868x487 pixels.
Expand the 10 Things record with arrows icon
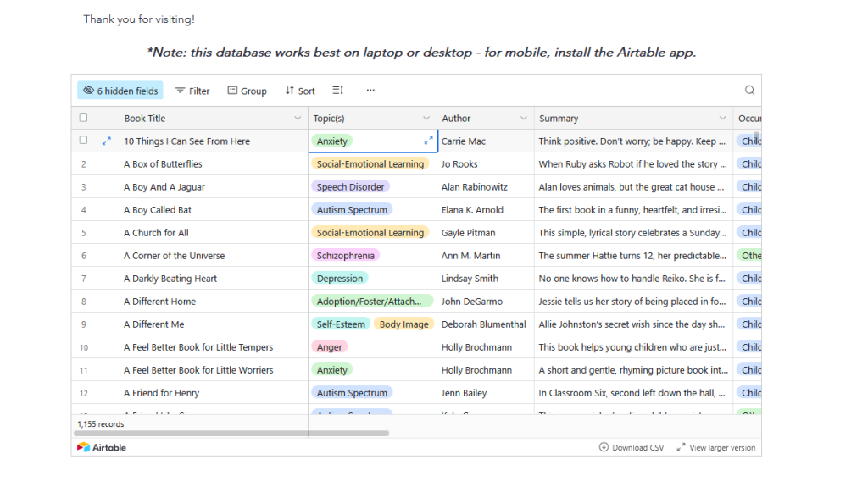[x=107, y=141]
